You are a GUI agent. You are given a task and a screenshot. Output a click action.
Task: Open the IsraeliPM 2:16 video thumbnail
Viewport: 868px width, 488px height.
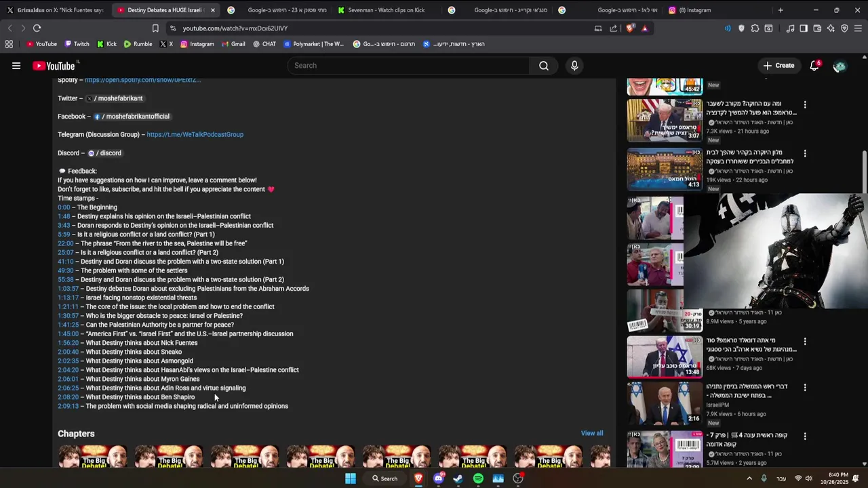coord(665,403)
